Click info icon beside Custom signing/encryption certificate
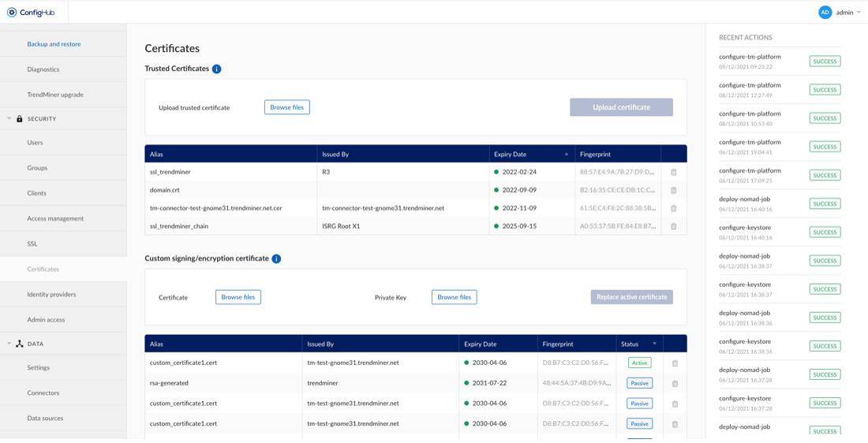The width and height of the screenshot is (868, 443). (x=276, y=259)
